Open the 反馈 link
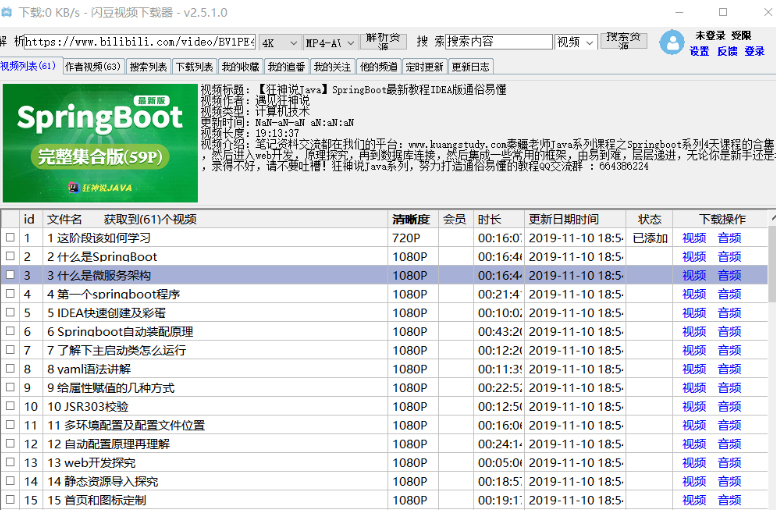This screenshot has height=510, width=776. pyautogui.click(x=727, y=51)
